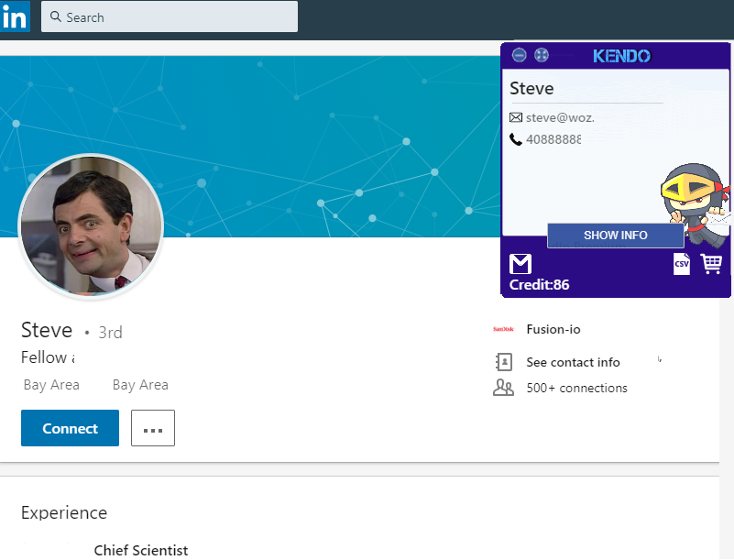Click the SanDisk company logo

(x=503, y=330)
